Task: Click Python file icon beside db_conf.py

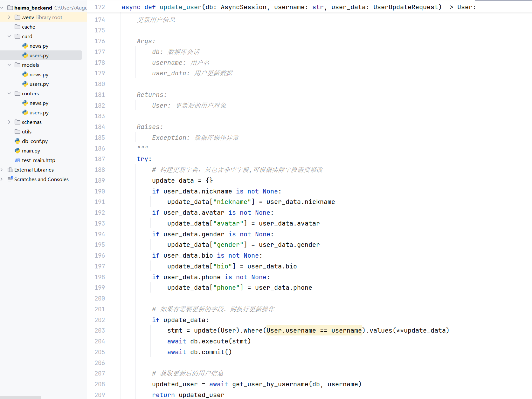Action: point(17,141)
